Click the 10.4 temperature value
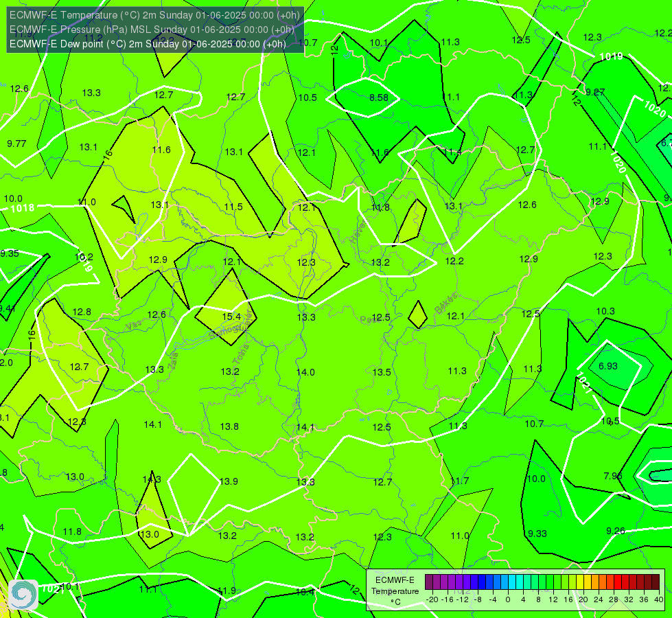672x618 pixels. point(305,593)
